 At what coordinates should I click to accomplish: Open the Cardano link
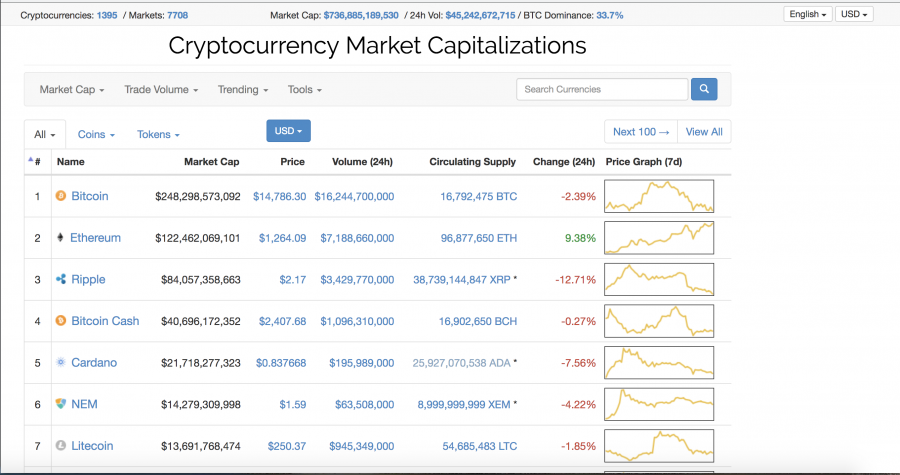coord(94,363)
